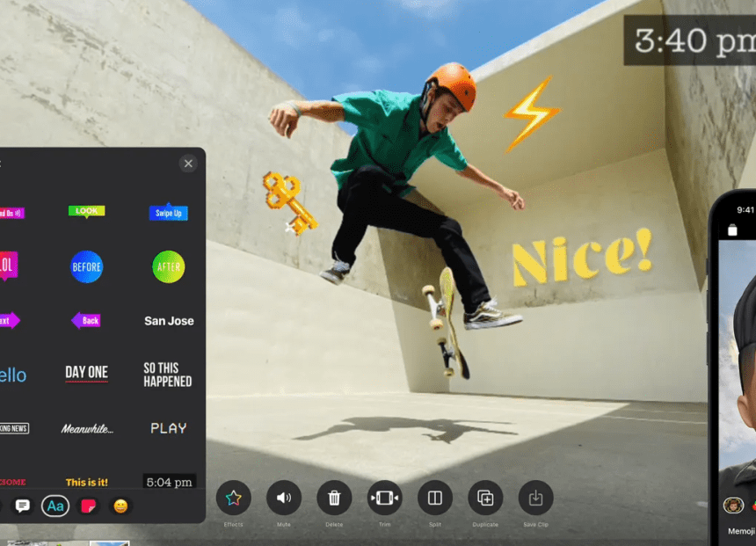Image resolution: width=756 pixels, height=546 pixels.
Task: Duplicate the current clip
Action: coord(485,498)
